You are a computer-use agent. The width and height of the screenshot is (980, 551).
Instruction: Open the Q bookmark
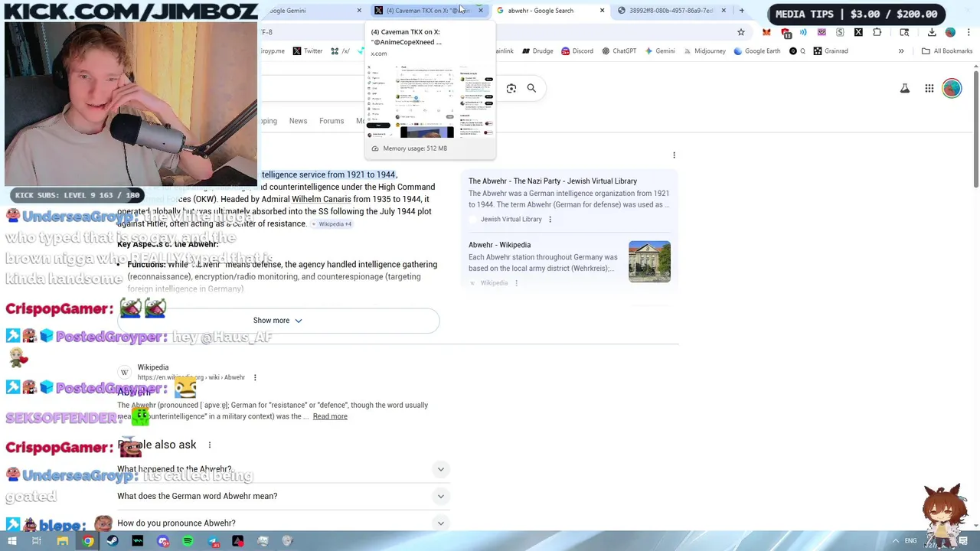[x=797, y=51]
